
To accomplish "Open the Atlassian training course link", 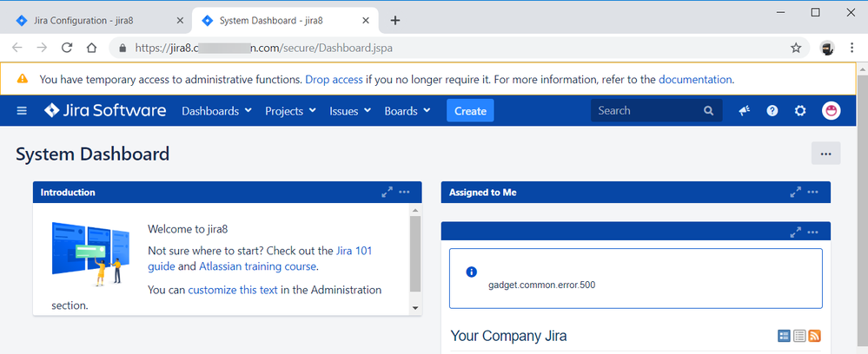I will (257, 266).
